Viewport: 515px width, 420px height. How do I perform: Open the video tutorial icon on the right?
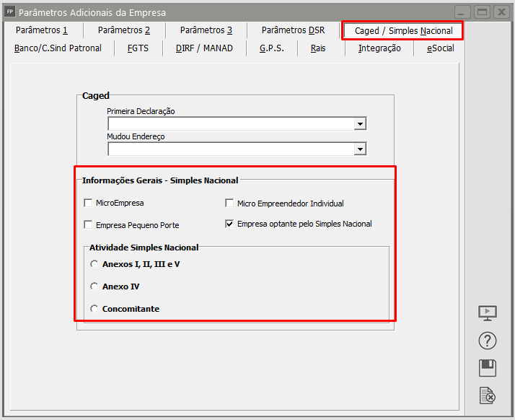point(488,313)
